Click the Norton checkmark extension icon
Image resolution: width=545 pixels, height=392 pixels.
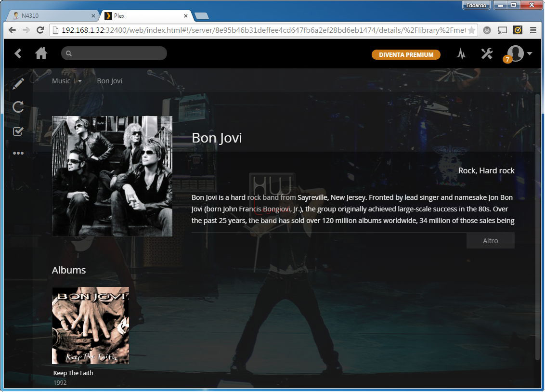coord(518,30)
